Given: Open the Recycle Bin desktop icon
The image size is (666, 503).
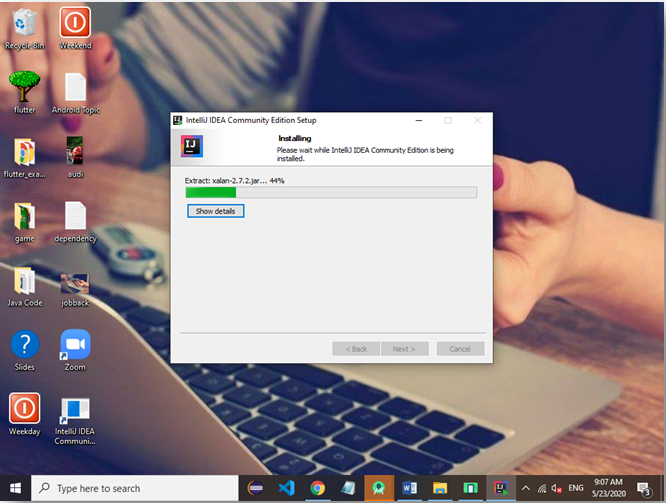Looking at the screenshot, I should pyautogui.click(x=24, y=28).
